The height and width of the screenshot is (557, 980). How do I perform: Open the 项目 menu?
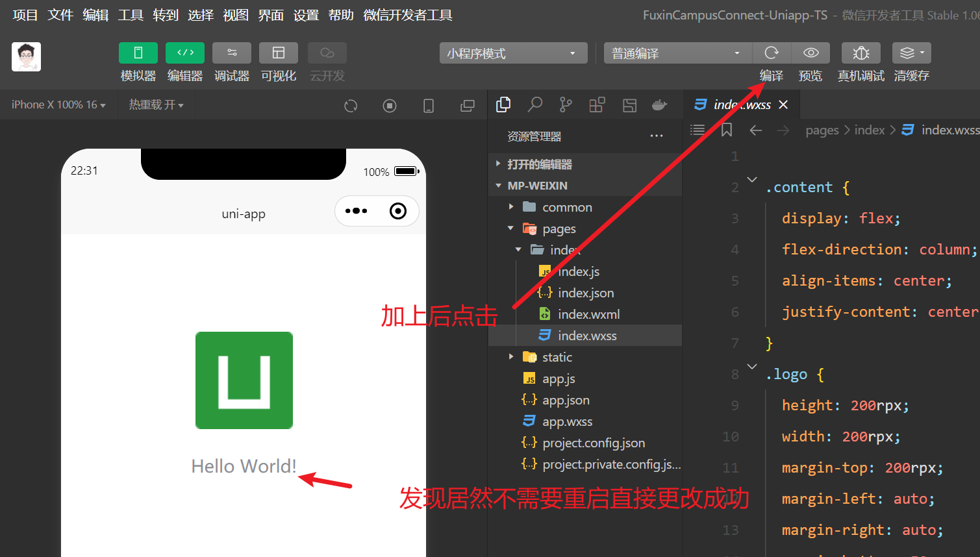pos(25,15)
